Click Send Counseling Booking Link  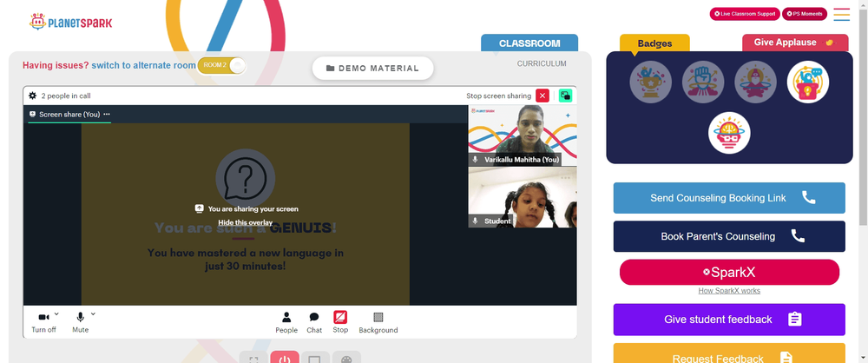coord(729,198)
